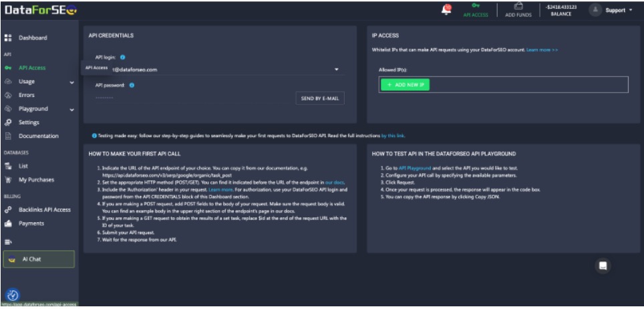Viewport: 644px width, 309px height.
Task: Click the info icon next to API login
Action: click(x=122, y=58)
